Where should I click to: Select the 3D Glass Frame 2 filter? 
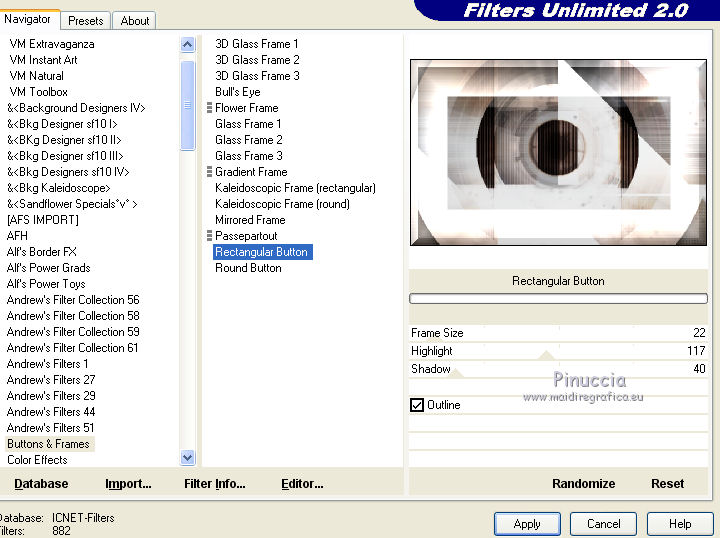pyautogui.click(x=257, y=60)
